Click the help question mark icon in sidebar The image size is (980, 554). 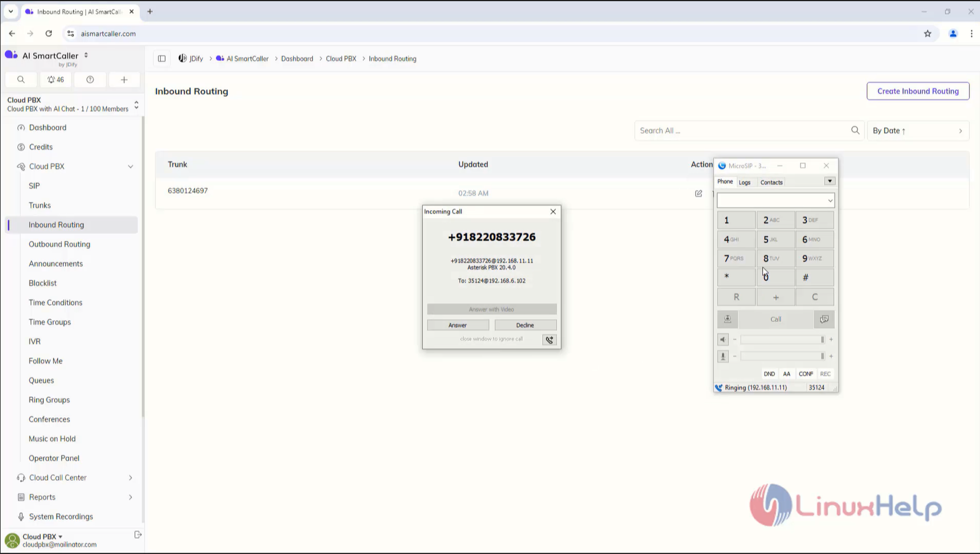point(90,80)
